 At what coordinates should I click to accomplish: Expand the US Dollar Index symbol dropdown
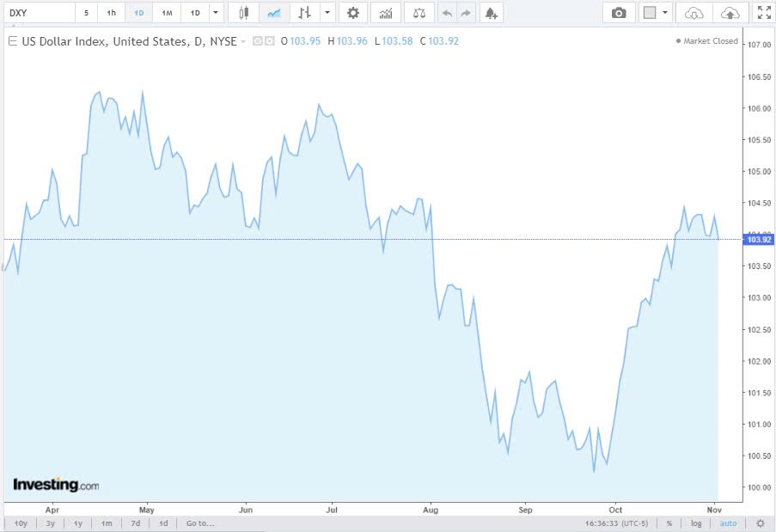(241, 40)
